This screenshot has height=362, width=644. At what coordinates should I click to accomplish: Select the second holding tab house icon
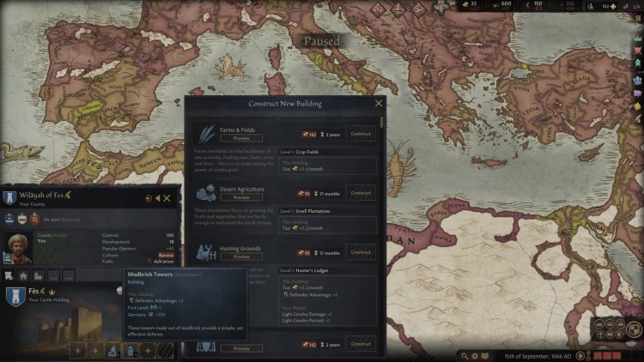tap(23, 276)
